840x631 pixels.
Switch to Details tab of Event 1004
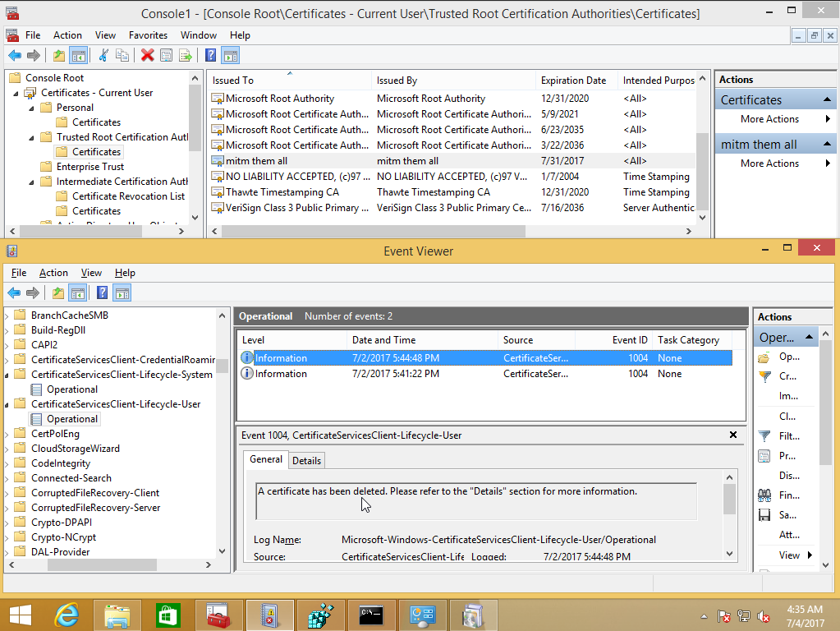(306, 461)
